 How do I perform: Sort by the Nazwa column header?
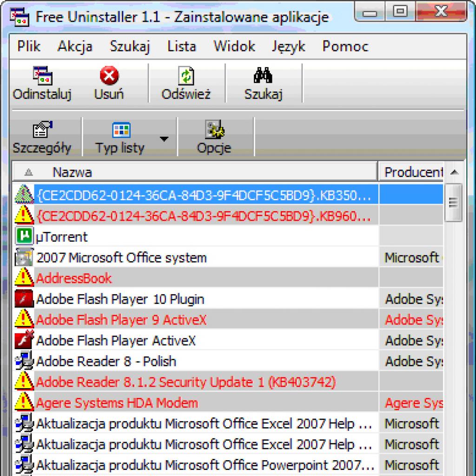195,172
